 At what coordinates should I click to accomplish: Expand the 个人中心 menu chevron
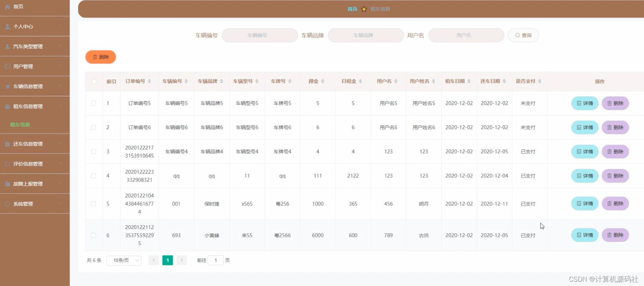(x=61, y=27)
